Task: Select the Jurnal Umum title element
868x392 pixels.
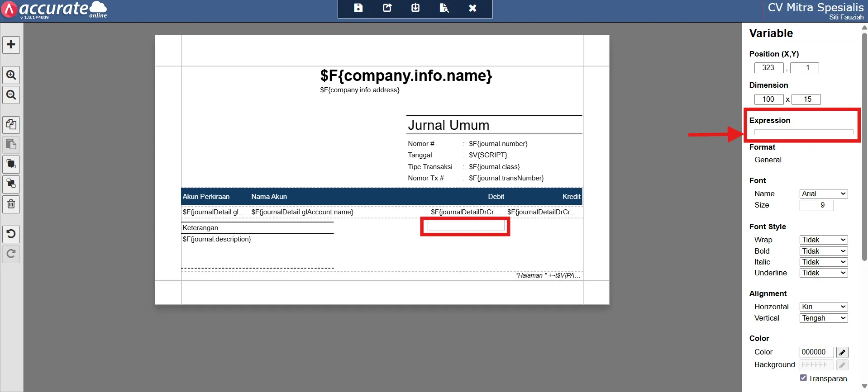Action: tap(448, 125)
